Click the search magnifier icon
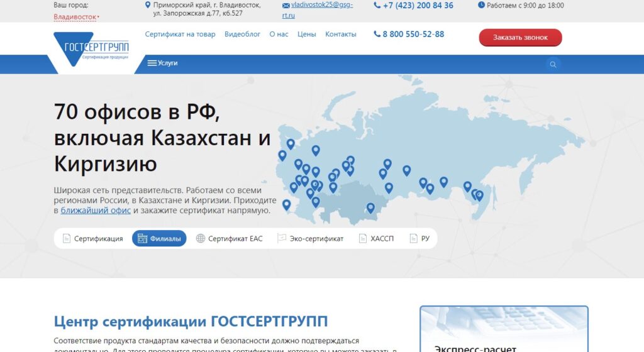The width and height of the screenshot is (644, 352). tap(553, 64)
